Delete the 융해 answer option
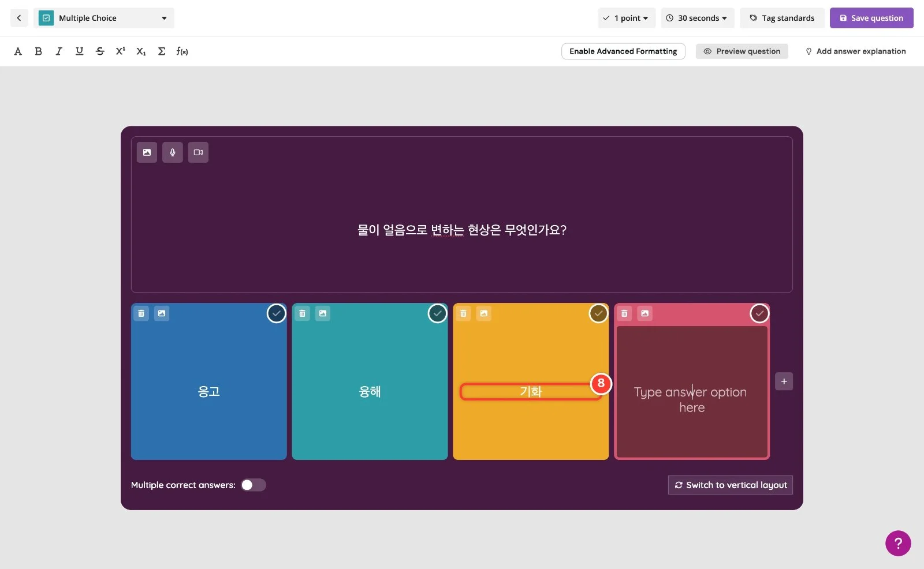 click(302, 313)
